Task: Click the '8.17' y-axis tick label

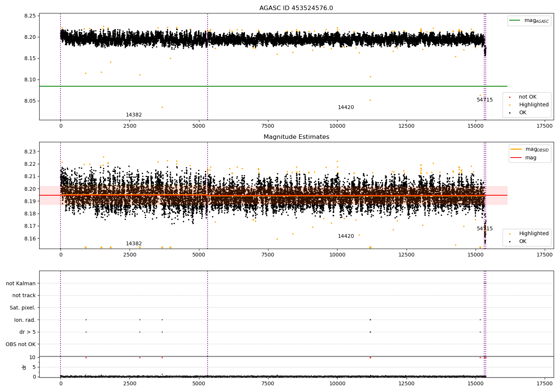Action: [30, 226]
